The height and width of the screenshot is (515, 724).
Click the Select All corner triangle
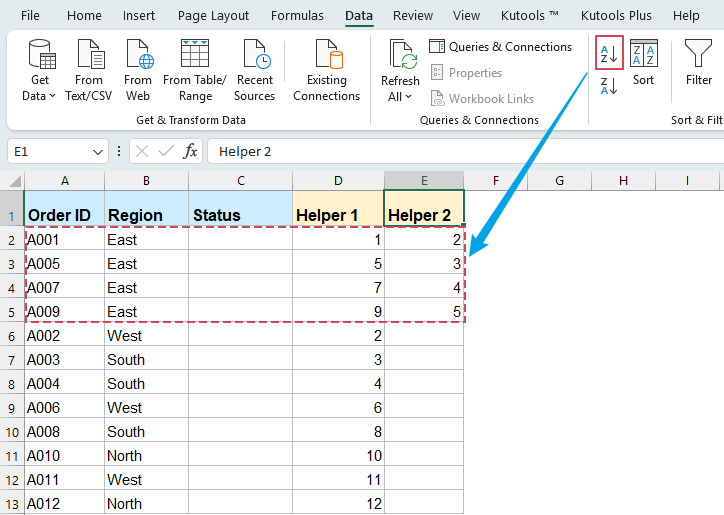(x=15, y=181)
